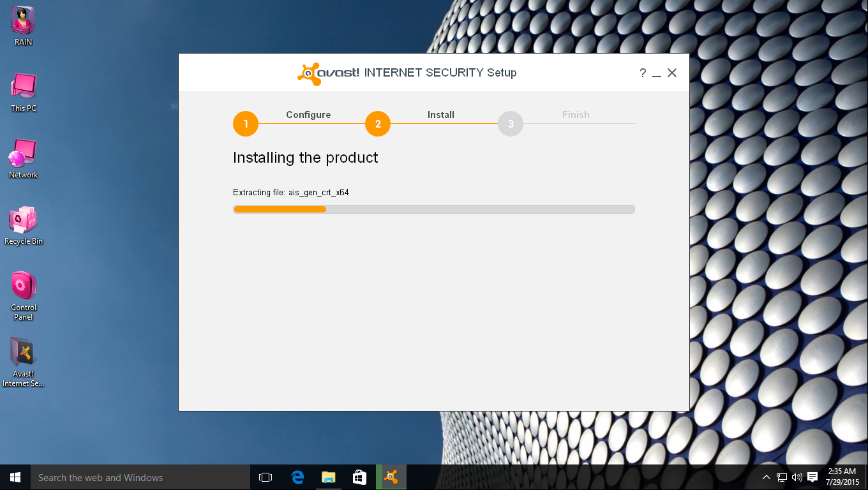This screenshot has width=868, height=490.
Task: Launch Microsoft Edge from the taskbar
Action: coord(297,477)
